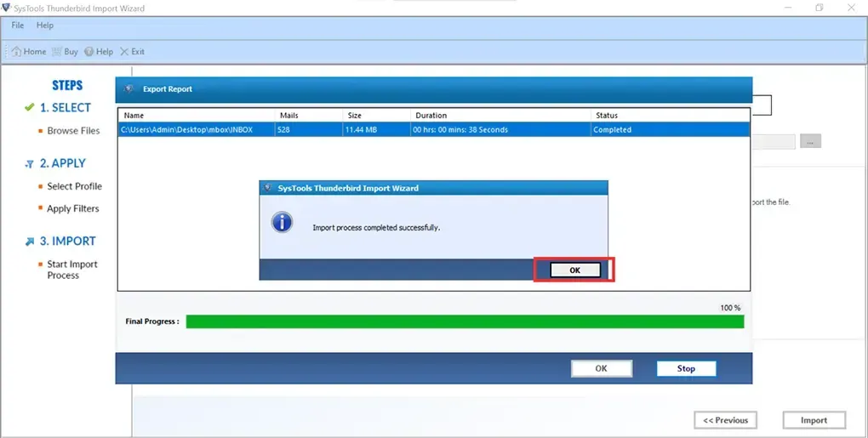Click the Import button
This screenshot has height=438, width=868.
(814, 420)
